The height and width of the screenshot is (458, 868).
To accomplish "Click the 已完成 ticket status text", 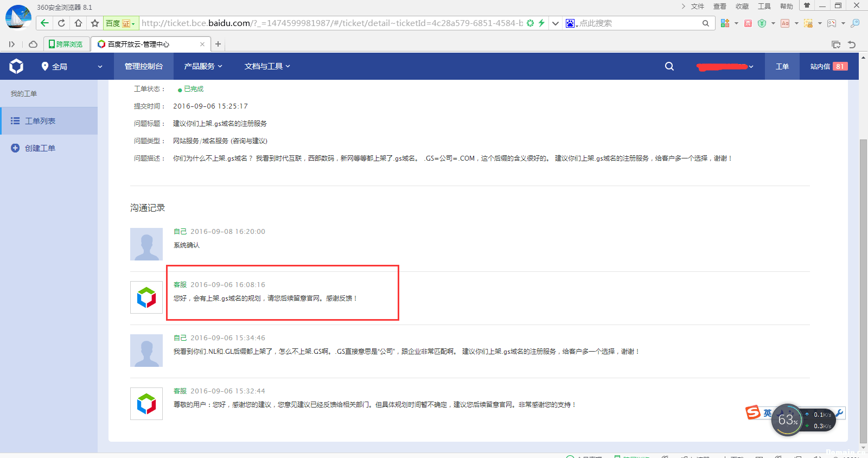I will (193, 89).
